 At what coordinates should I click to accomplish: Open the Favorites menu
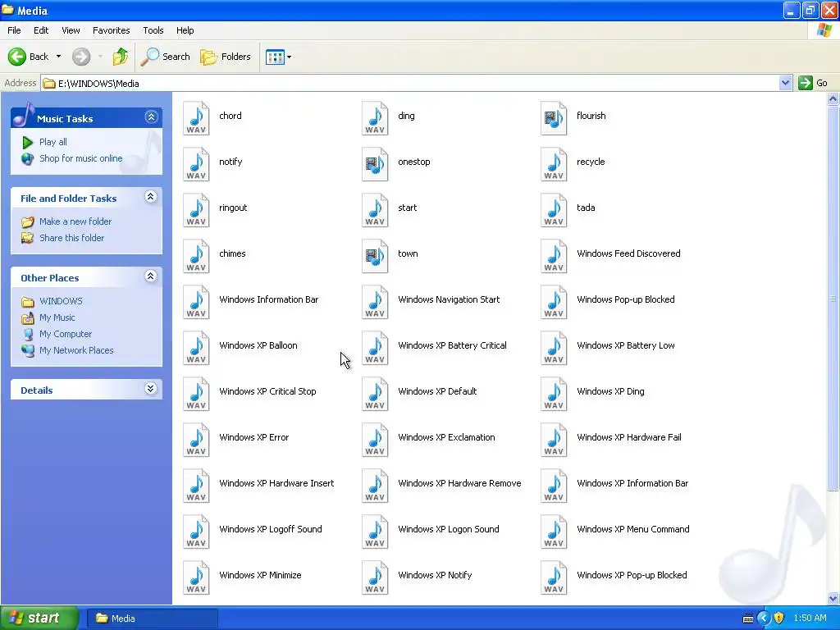tap(111, 30)
